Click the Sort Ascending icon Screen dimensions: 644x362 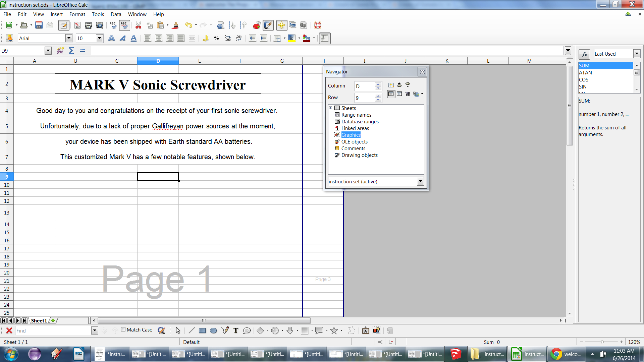232,25
